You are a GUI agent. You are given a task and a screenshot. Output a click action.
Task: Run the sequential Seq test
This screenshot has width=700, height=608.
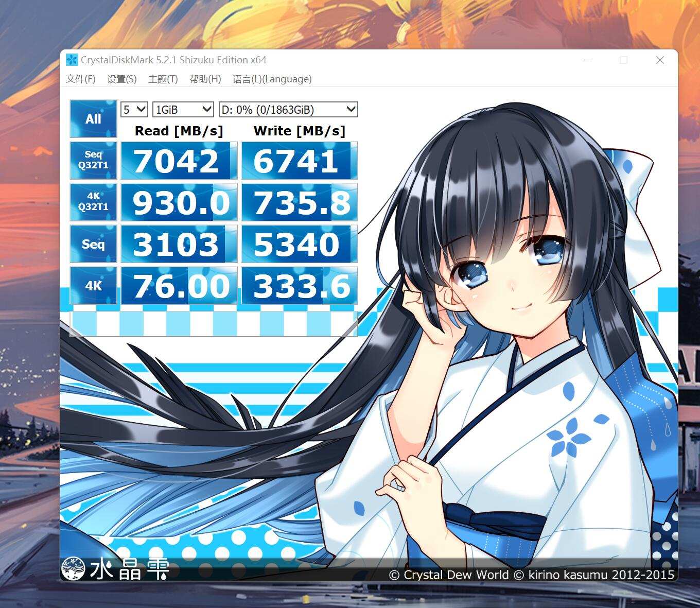tap(93, 244)
